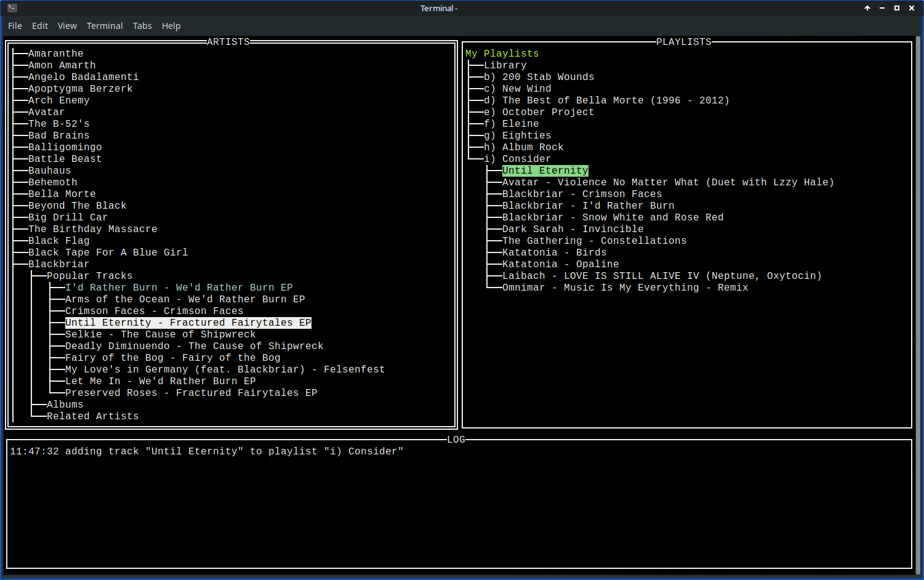Select artist Angelo Badalamenti

point(83,77)
